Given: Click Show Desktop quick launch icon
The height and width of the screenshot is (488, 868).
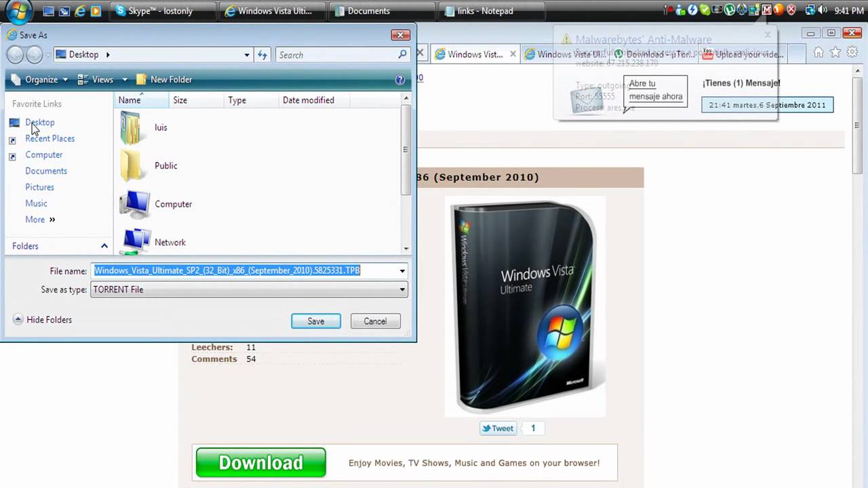Looking at the screenshot, I should 48,11.
